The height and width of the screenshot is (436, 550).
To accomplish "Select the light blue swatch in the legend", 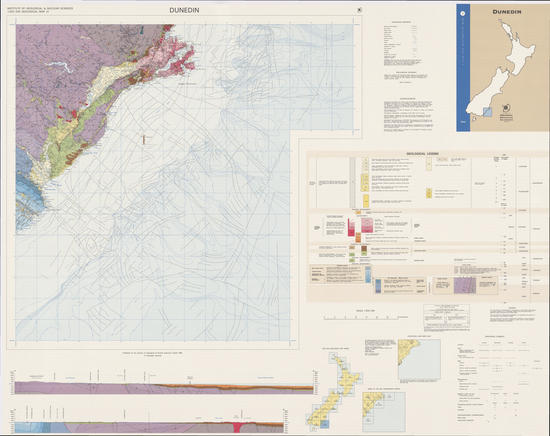I will 368,274.
